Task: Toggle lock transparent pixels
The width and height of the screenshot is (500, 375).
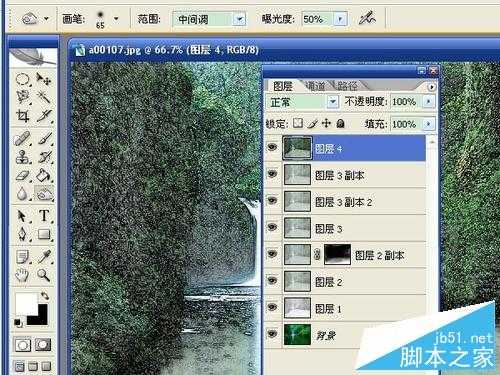Action: tap(298, 123)
